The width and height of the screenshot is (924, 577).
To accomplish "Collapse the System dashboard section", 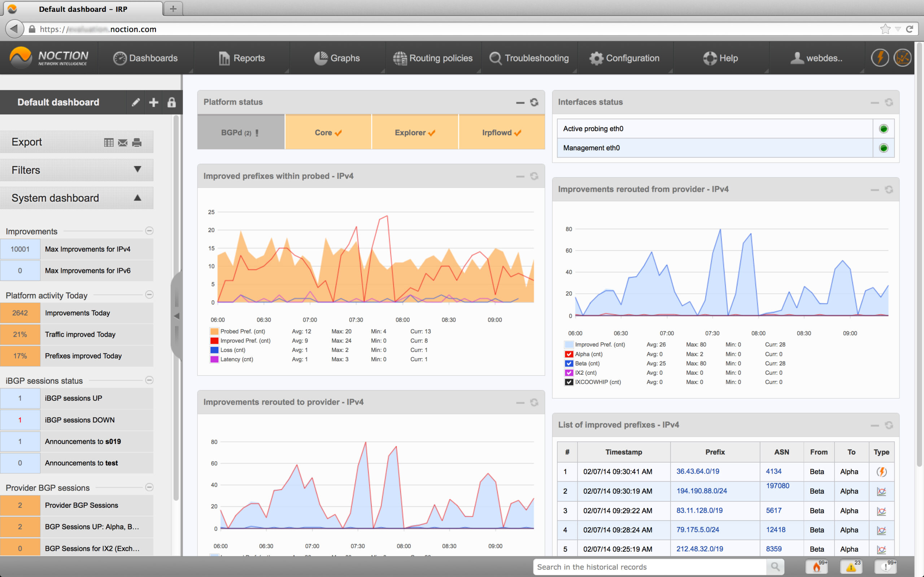I will tap(138, 198).
